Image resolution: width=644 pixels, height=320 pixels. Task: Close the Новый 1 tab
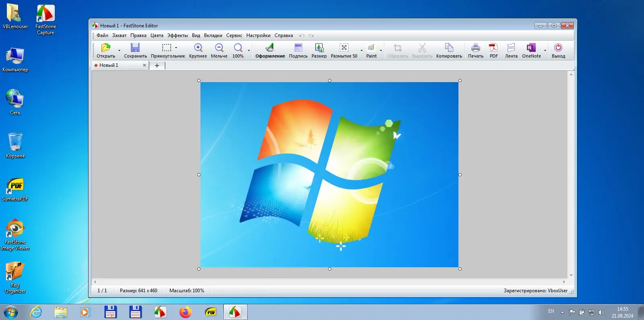(144, 65)
